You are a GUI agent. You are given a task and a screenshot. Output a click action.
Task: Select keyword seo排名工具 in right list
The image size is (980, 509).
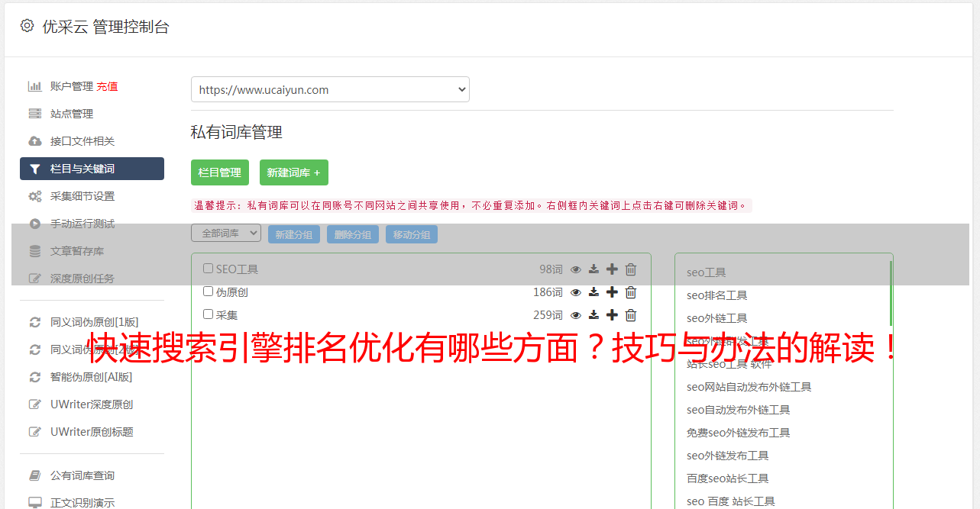pyautogui.click(x=716, y=295)
